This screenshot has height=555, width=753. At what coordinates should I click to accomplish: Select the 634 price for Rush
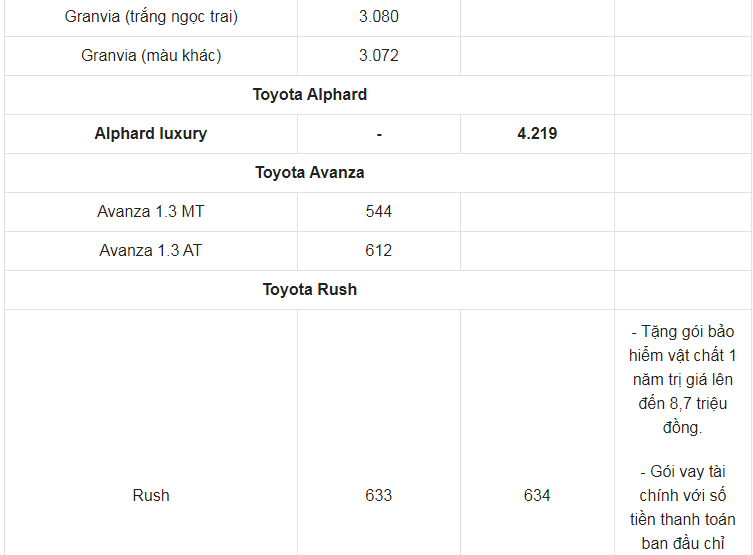tap(537, 495)
